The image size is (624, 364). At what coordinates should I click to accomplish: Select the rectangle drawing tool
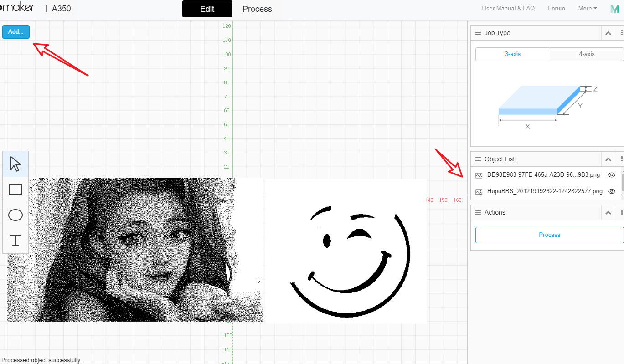coord(15,189)
